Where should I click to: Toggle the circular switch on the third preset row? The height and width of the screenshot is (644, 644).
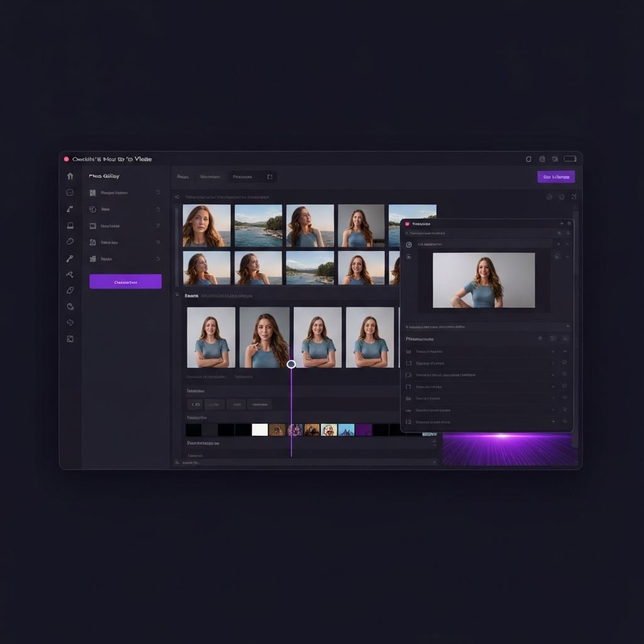tap(564, 374)
